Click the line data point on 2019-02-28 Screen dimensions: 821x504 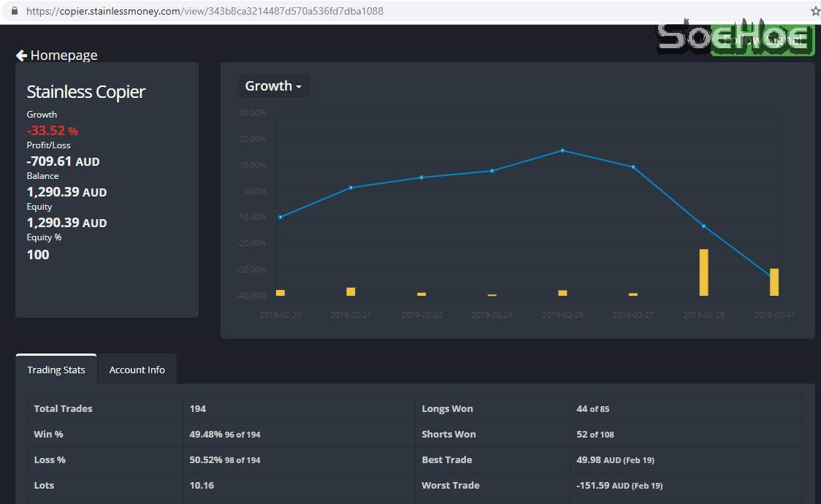(703, 226)
